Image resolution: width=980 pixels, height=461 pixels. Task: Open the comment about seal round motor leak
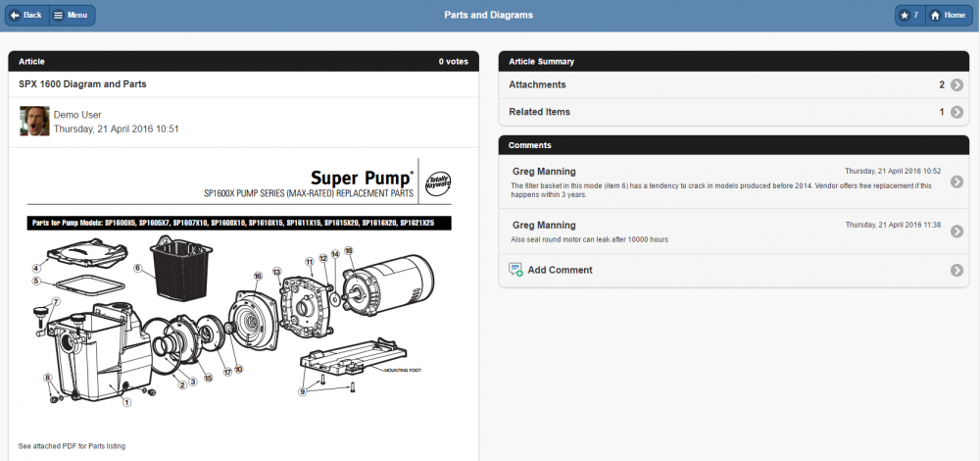click(734, 231)
